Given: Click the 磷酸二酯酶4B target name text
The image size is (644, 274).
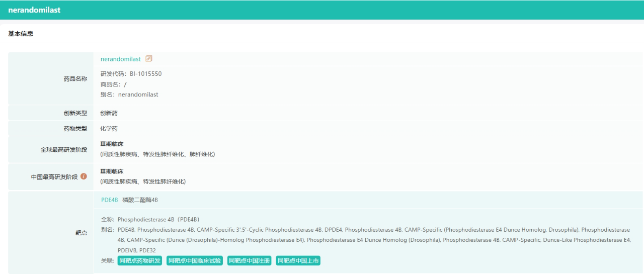Looking at the screenshot, I should tap(140, 200).
